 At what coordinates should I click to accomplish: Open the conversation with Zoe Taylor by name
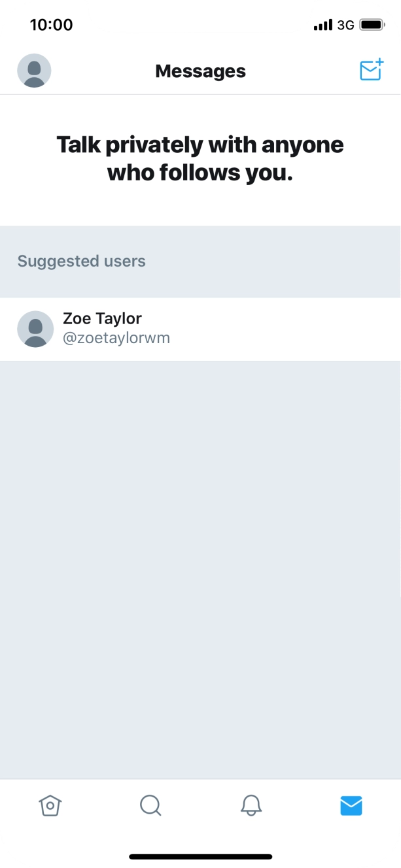click(x=102, y=318)
